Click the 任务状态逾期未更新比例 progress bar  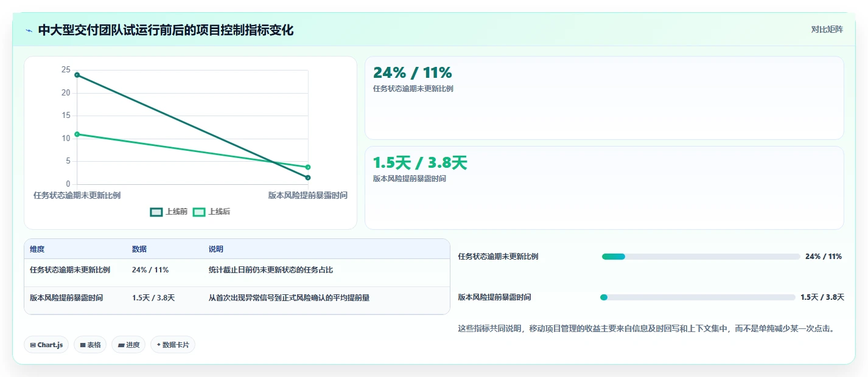[x=701, y=257]
